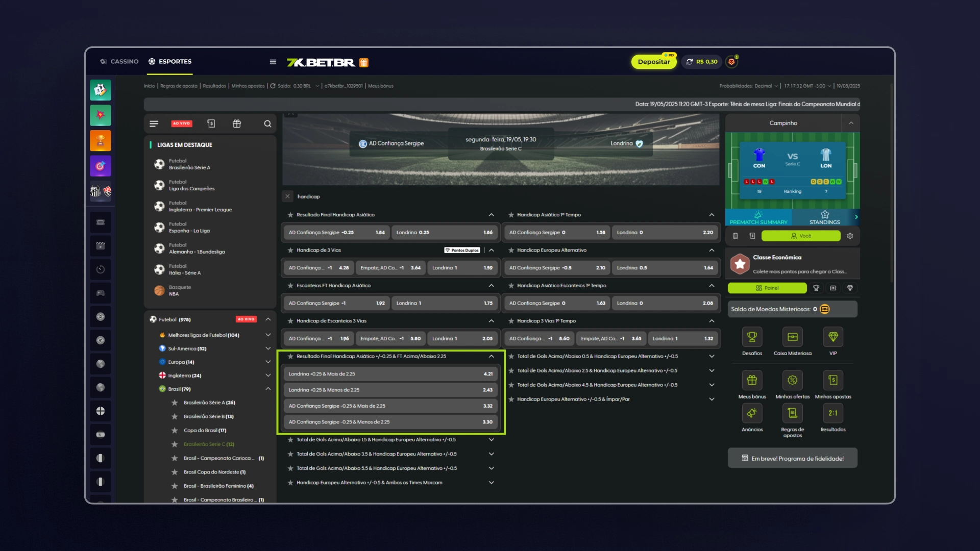Open Meus bônus gift icon

752,380
